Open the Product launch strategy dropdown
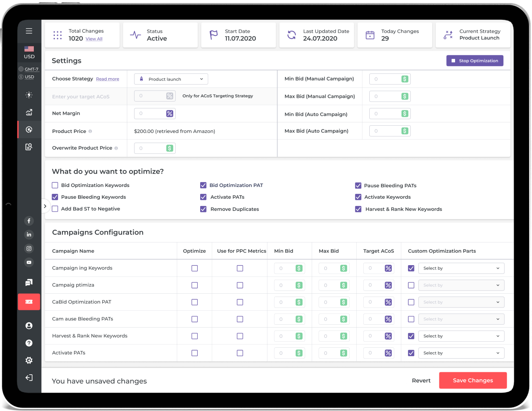The image size is (532, 411). pyautogui.click(x=171, y=79)
